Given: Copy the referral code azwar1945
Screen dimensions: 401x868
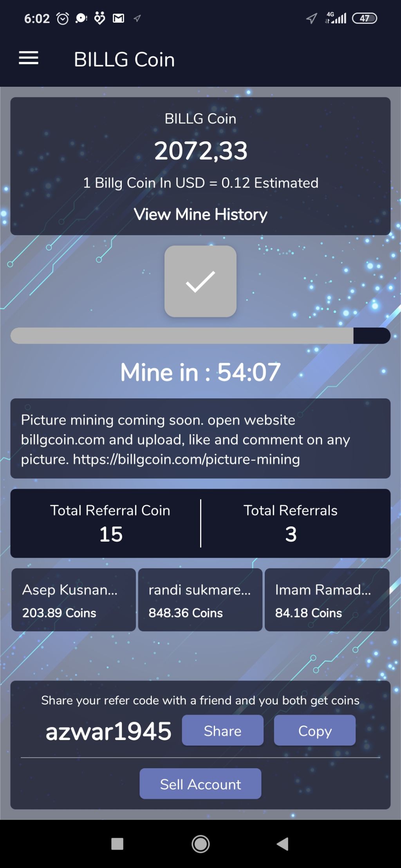Looking at the screenshot, I should click(x=315, y=730).
